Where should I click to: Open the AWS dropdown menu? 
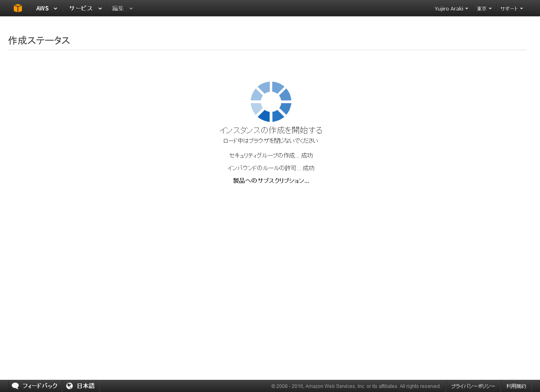click(47, 8)
